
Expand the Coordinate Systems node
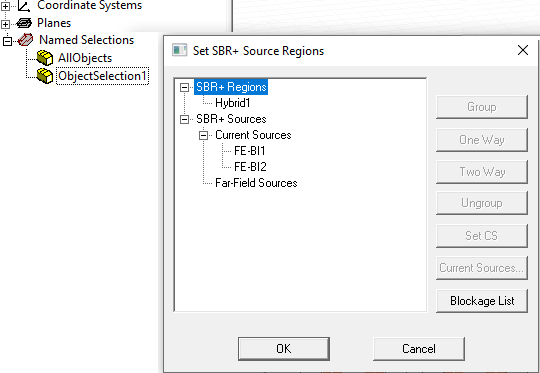(6, 6)
